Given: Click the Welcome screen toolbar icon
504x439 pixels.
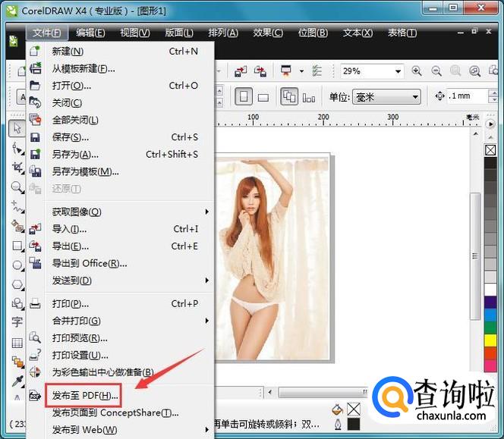Looking at the screenshot, I should pyautogui.click(x=317, y=71).
